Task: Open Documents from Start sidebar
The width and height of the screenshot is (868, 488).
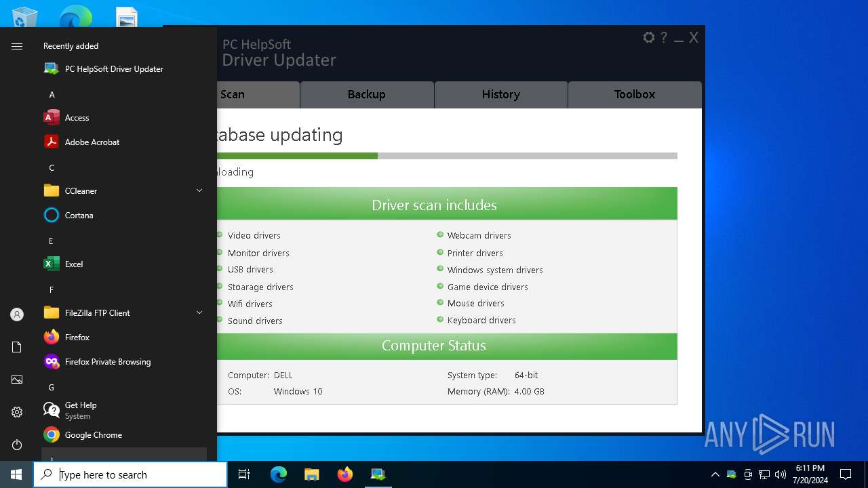Action: coord(17,347)
